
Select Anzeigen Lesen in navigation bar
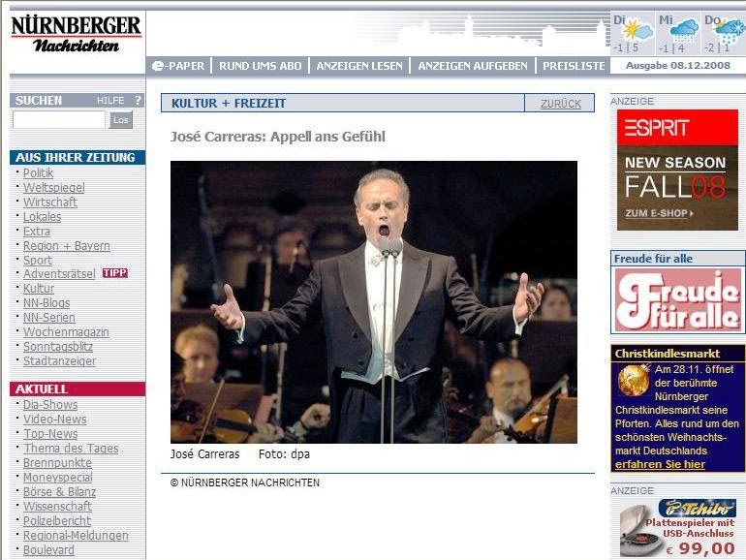click(359, 66)
